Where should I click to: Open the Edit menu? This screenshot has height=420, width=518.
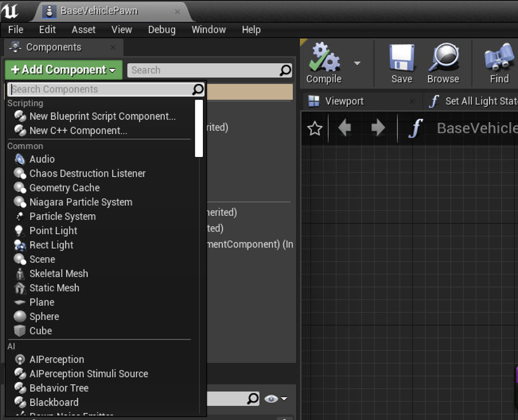(x=48, y=30)
